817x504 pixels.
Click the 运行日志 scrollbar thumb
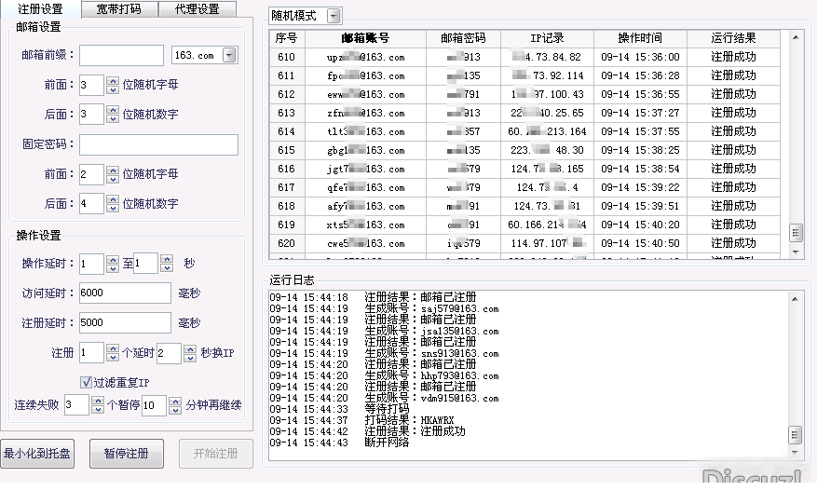pos(795,434)
